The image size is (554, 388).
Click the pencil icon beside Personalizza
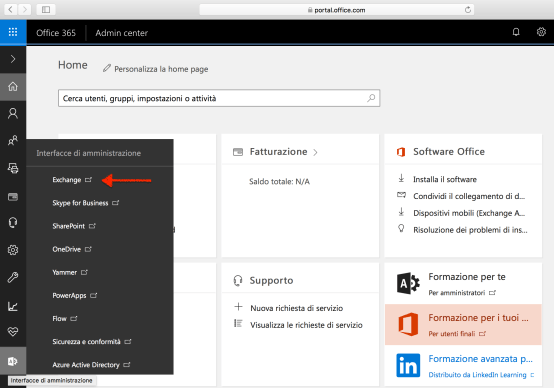coord(107,68)
